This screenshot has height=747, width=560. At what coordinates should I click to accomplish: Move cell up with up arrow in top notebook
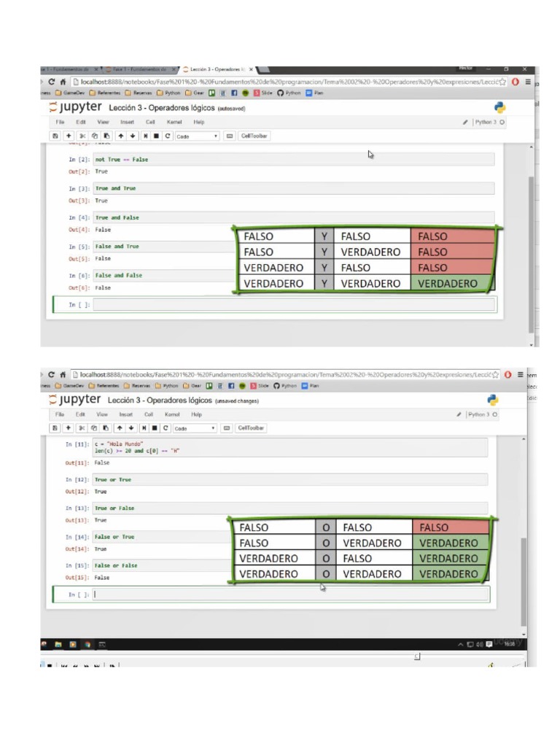tap(121, 136)
